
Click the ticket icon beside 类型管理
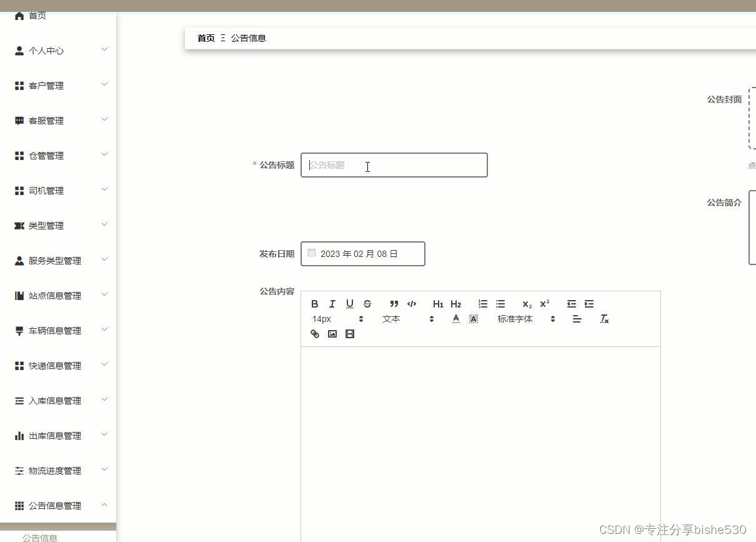[x=19, y=226]
